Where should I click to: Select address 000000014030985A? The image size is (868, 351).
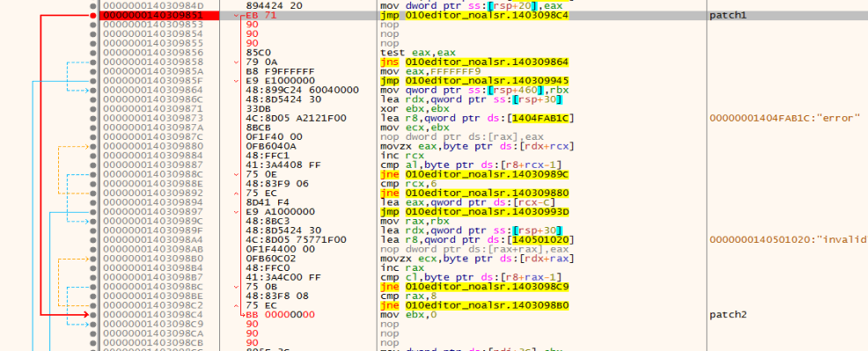click(153, 71)
